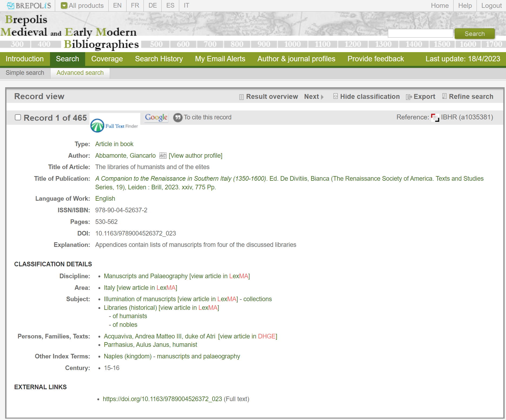The image size is (506, 420).
Task: Open the Coverage menu item
Action: point(107,59)
